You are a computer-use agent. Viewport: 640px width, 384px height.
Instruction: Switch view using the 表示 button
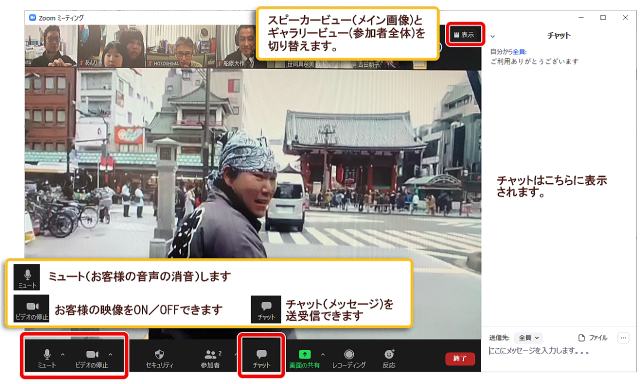(464, 35)
